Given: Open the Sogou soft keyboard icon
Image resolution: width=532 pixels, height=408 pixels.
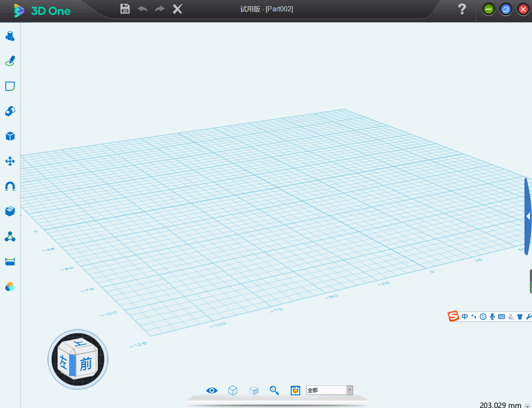Looking at the screenshot, I should pos(501,317).
